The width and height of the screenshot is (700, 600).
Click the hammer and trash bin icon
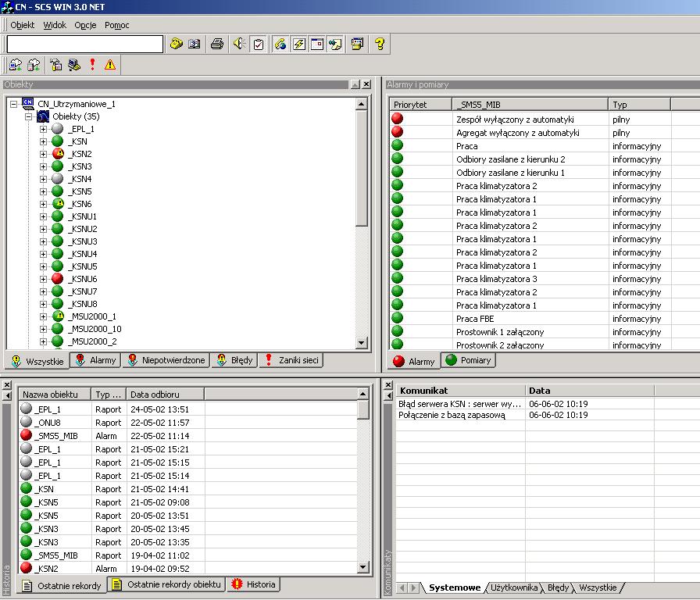(x=55, y=65)
